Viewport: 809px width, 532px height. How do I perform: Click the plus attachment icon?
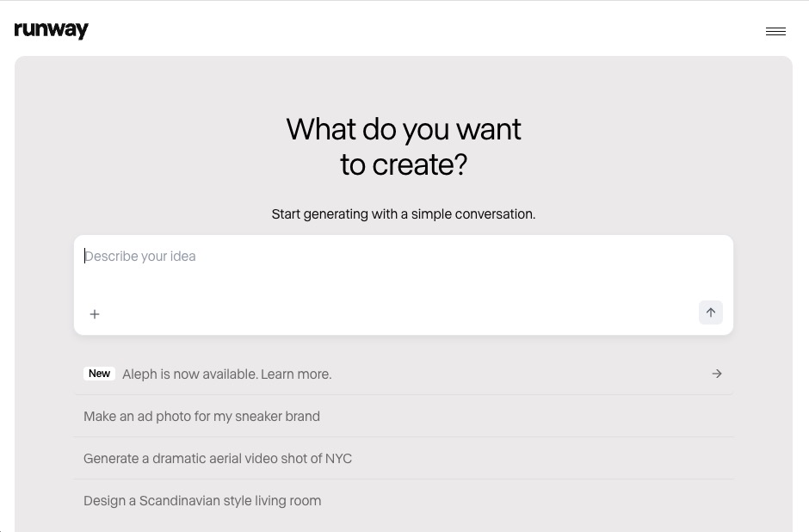coord(95,314)
